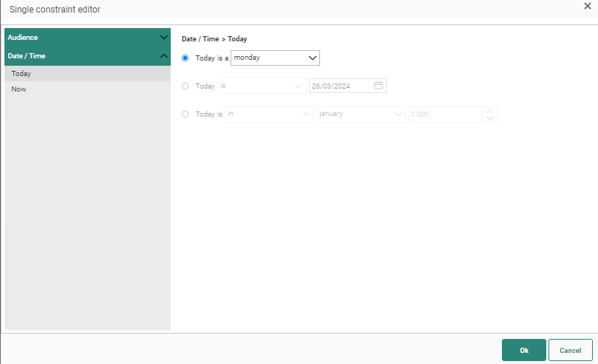Open the 'is' date comparison dropdown
The height and width of the screenshot is (364, 598).
point(262,86)
